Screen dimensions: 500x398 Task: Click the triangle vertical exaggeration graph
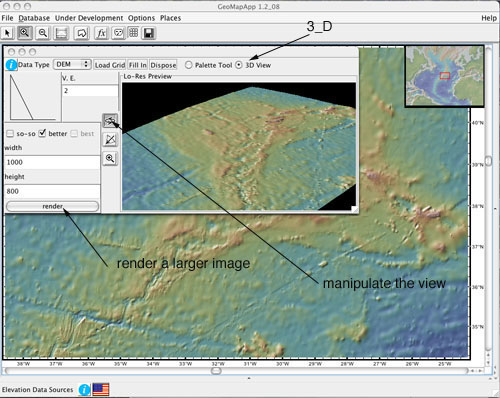coord(33,97)
